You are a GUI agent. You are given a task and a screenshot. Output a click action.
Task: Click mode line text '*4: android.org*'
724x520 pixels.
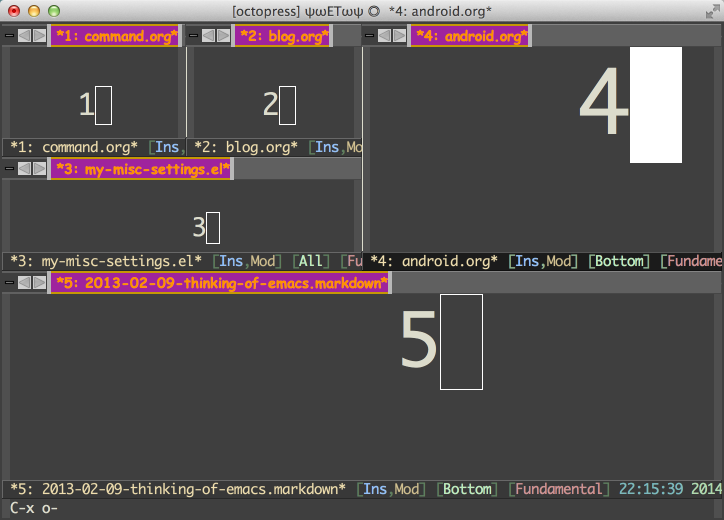click(x=434, y=261)
